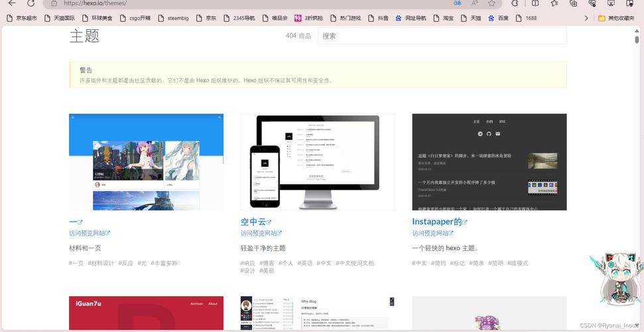Screen dimensions: 644x332
Task: Filter by the #美丽 tag
Action: click(x=267, y=271)
